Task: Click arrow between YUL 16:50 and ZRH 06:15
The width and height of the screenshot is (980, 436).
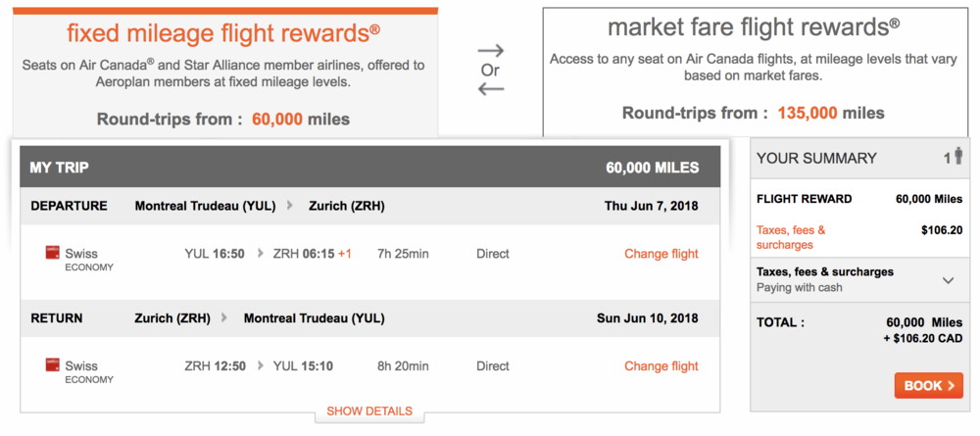Action: (x=261, y=254)
